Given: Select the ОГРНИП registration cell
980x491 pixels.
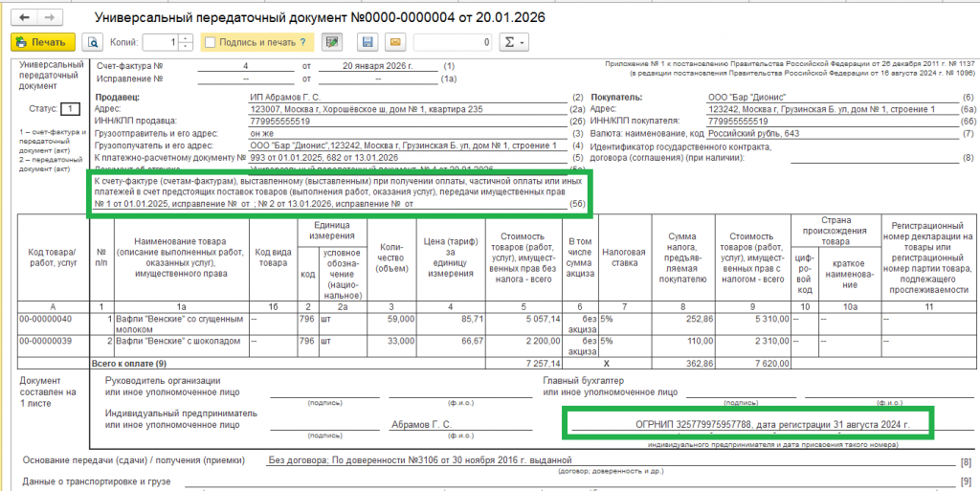Looking at the screenshot, I should point(771,425).
